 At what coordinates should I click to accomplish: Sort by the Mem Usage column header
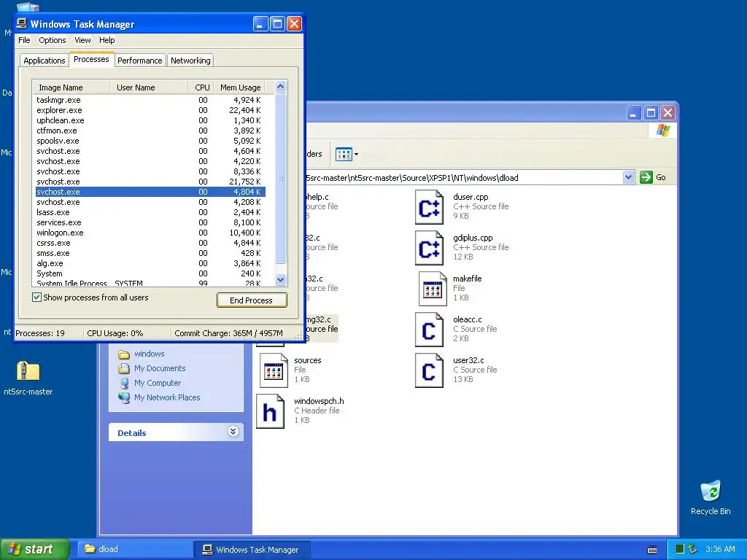tap(241, 87)
